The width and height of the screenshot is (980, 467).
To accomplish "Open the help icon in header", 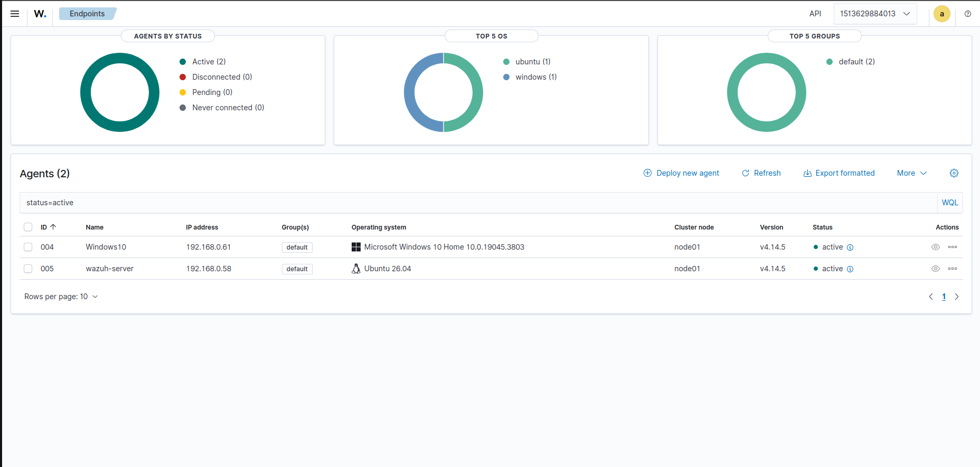I will point(968,14).
